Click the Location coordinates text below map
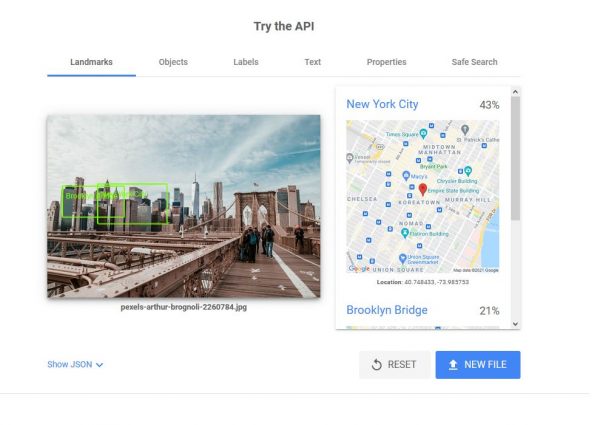Viewport: 600px width, 425px height. [423, 282]
